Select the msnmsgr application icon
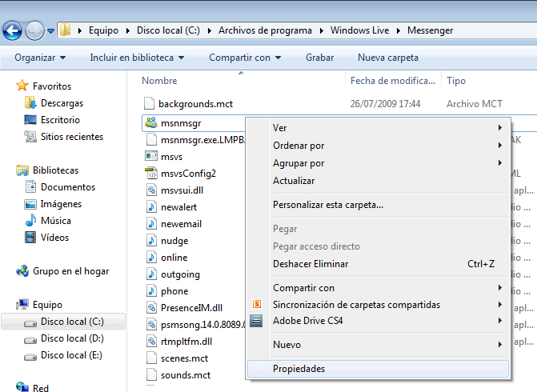537x392 pixels. tap(151, 122)
